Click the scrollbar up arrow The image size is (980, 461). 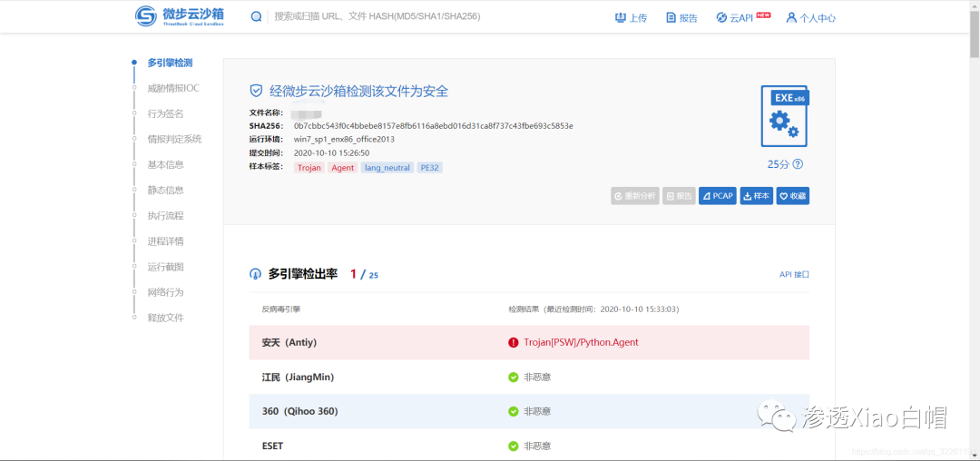(975, 5)
